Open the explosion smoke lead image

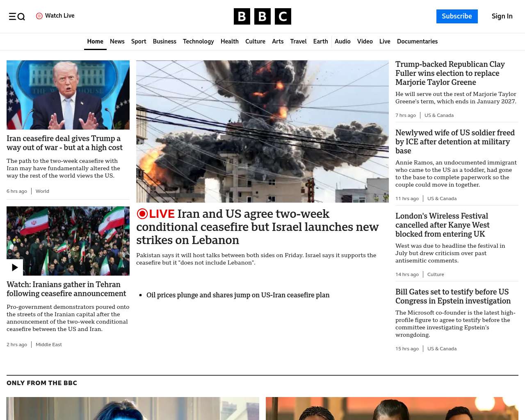(x=262, y=131)
